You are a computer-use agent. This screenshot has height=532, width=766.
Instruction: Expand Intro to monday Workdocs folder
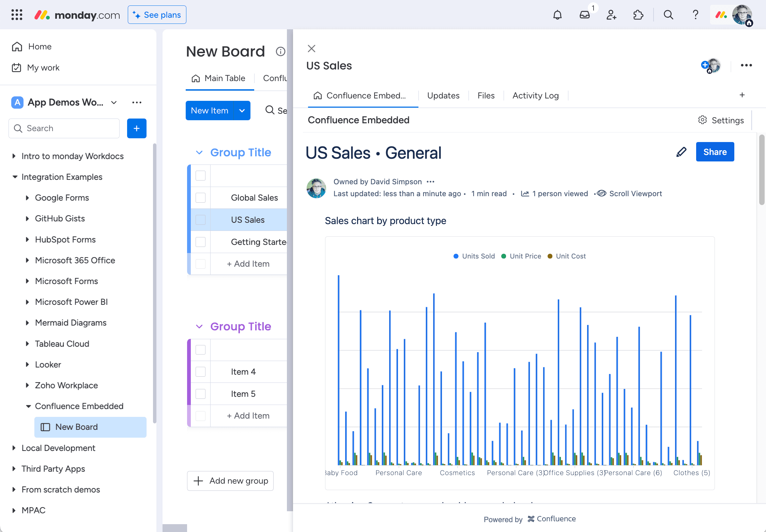pos(14,156)
